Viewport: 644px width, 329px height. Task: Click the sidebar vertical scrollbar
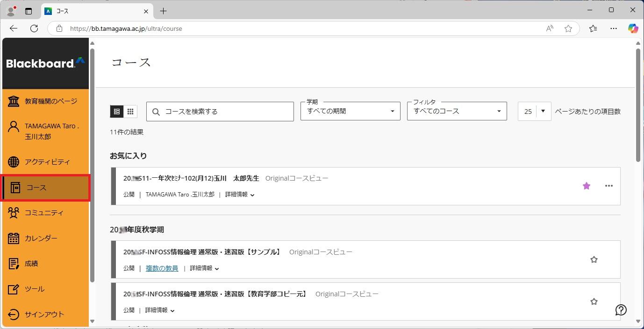click(93, 164)
